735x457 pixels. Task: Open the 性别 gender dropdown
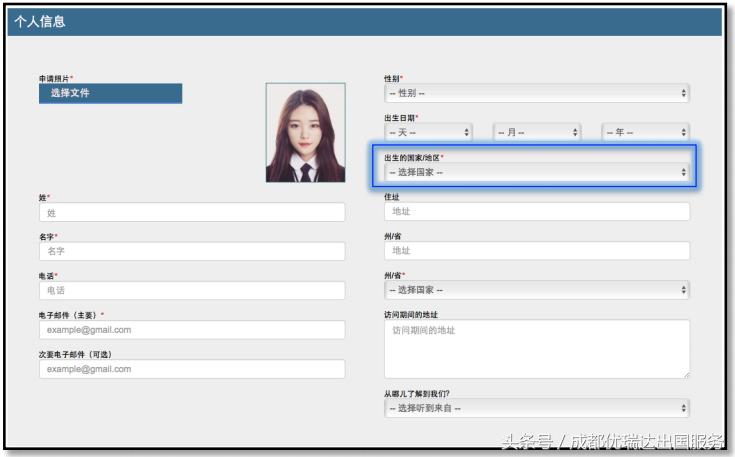[537, 93]
